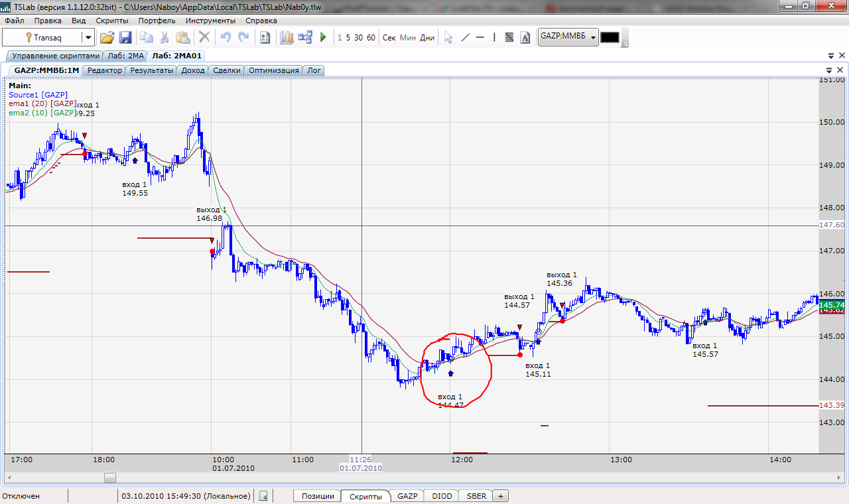
Task: Switch interval units to Сек
Action: click(x=389, y=38)
